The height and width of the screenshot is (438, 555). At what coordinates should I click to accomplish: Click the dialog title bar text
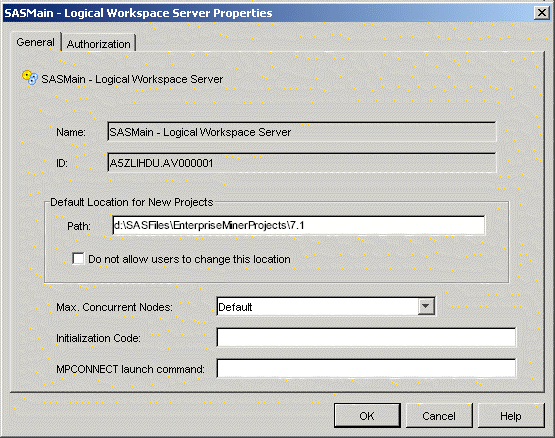click(x=138, y=13)
